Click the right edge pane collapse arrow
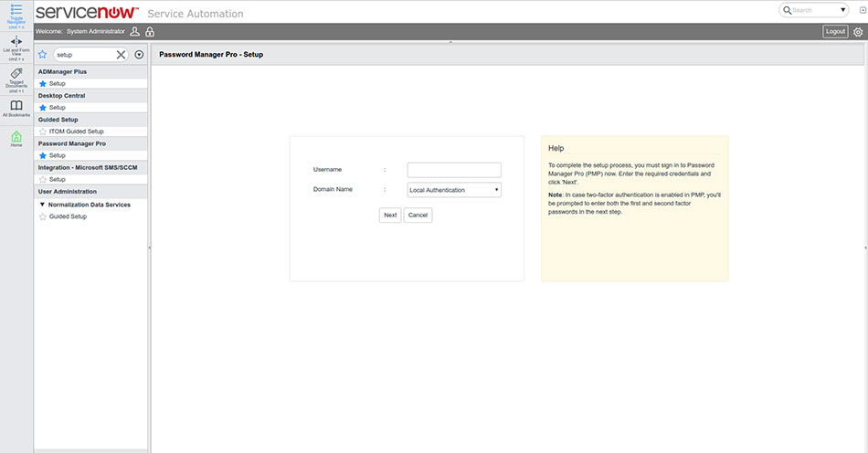The width and height of the screenshot is (868, 453). (x=866, y=248)
